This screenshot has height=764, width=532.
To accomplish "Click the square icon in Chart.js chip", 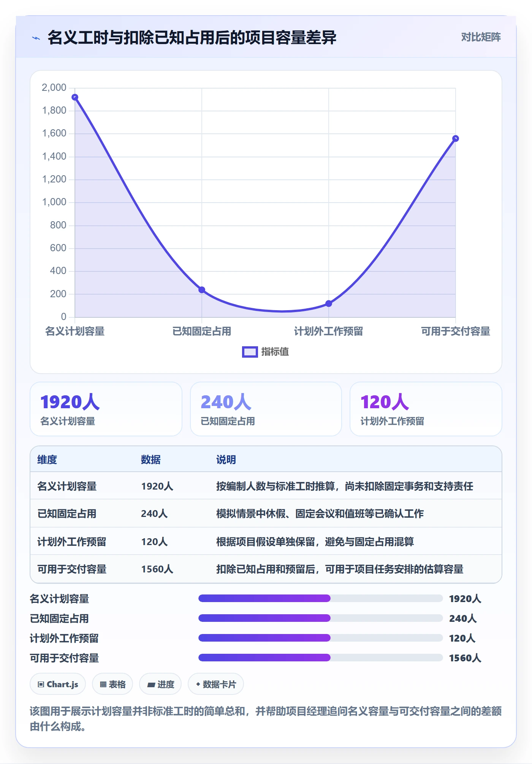I will point(41,685).
